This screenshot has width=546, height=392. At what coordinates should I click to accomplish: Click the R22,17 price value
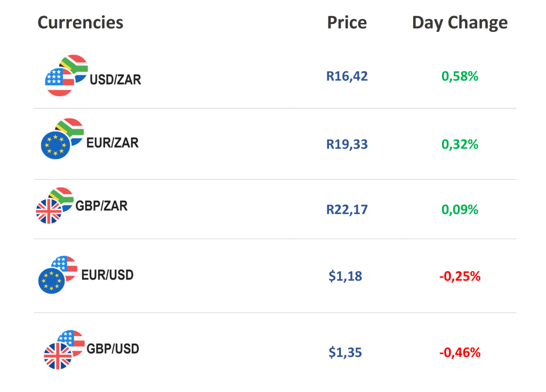[x=347, y=209]
